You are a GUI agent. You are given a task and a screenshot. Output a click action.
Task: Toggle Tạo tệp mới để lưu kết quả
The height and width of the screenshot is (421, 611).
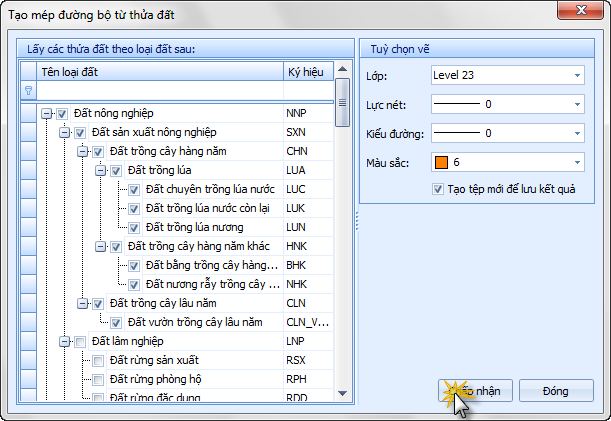pyautogui.click(x=438, y=190)
